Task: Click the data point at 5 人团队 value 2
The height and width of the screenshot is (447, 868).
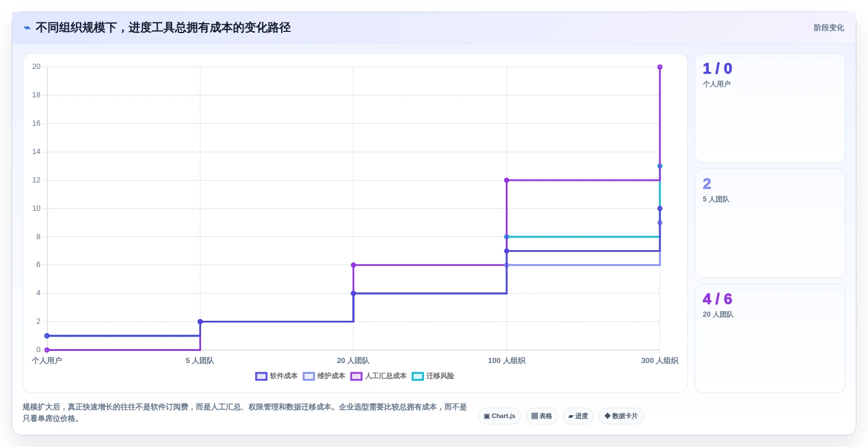Action: pos(200,322)
